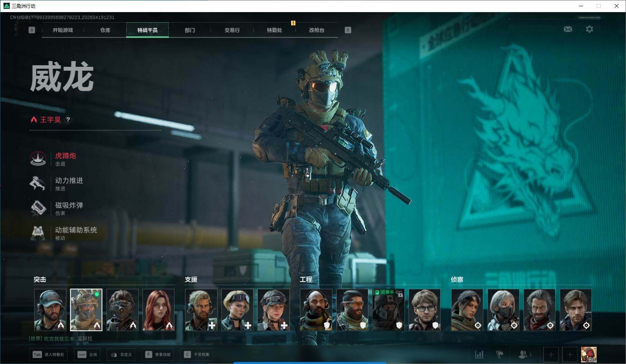Open the 干员档案 button

[x=197, y=355]
